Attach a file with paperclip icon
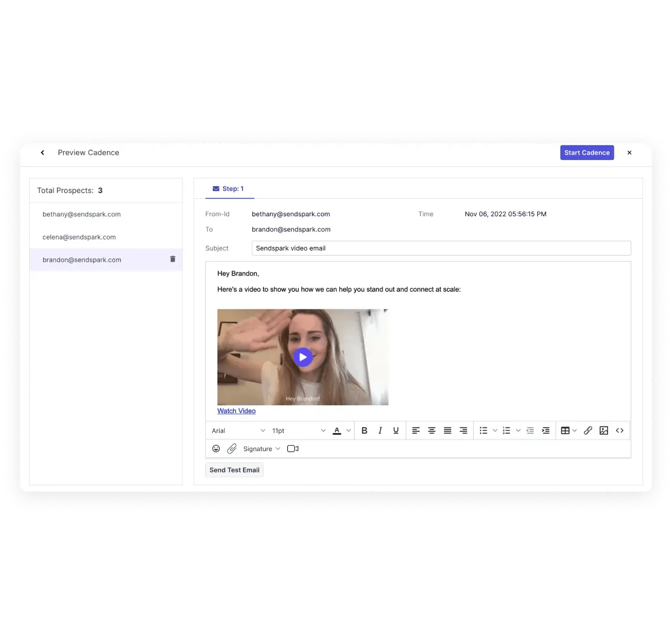Viewport: 672px width, 633px height. tap(232, 449)
